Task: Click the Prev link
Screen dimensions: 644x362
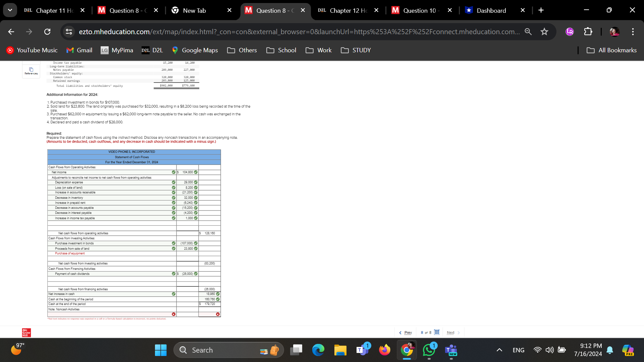Action: coord(408,333)
